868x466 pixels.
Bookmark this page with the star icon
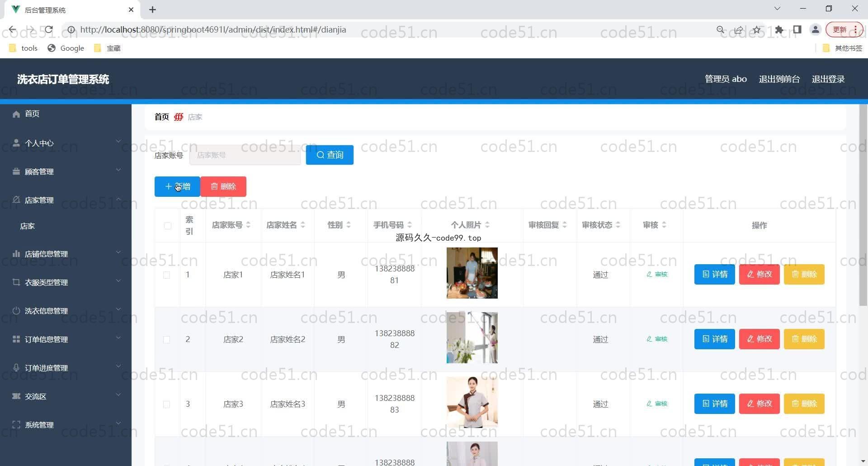point(757,30)
